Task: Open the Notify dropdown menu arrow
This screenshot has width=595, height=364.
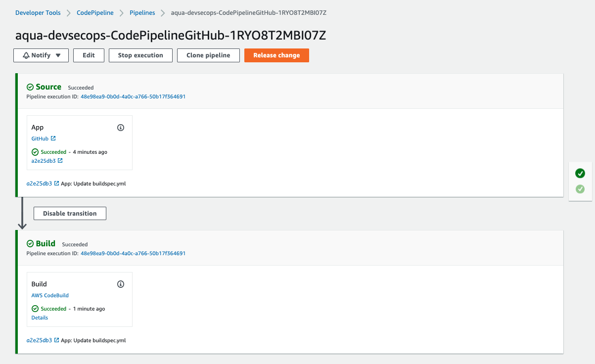Action: pyautogui.click(x=58, y=55)
